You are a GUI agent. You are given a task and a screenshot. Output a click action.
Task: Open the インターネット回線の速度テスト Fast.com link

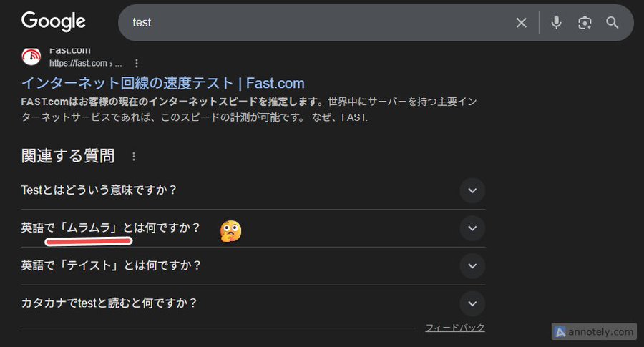point(162,83)
